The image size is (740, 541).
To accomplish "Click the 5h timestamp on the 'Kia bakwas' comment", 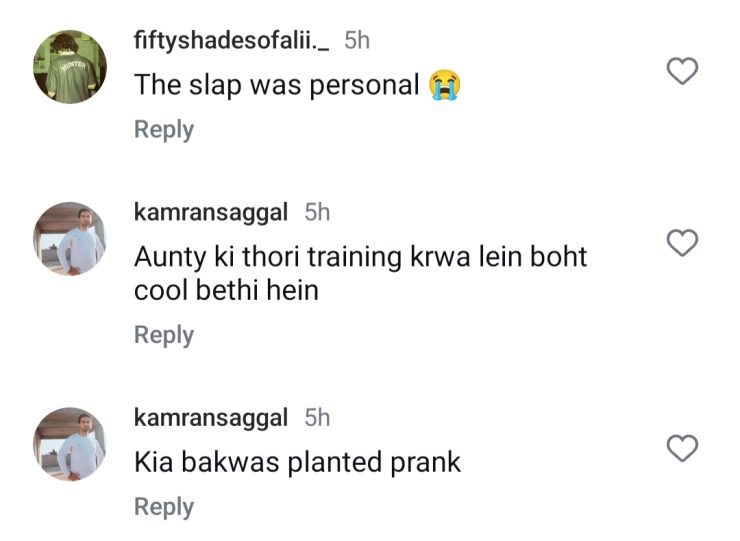I will (x=317, y=417).
